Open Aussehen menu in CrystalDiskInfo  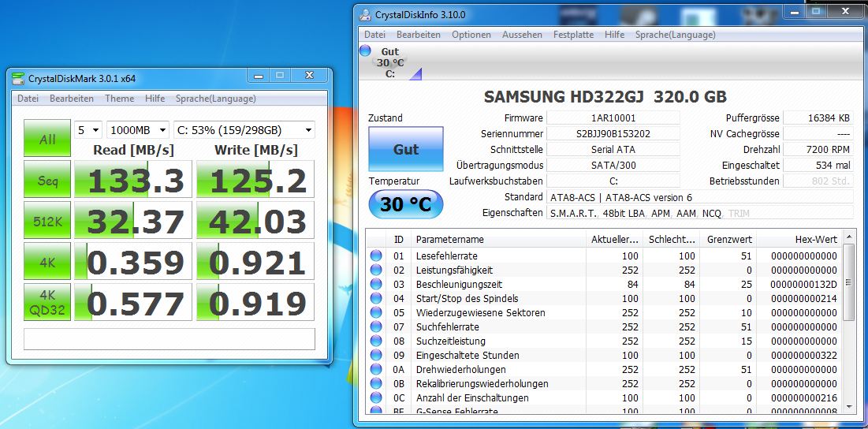(522, 35)
